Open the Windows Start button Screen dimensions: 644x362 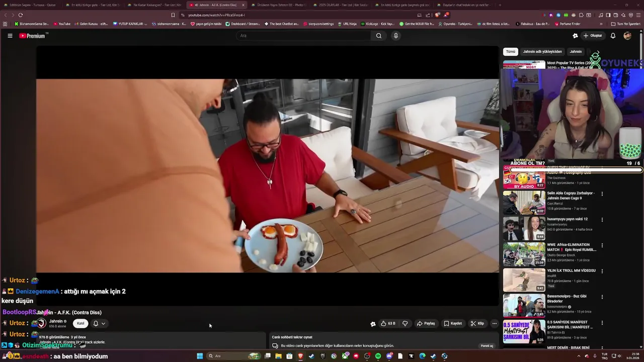coord(200,356)
